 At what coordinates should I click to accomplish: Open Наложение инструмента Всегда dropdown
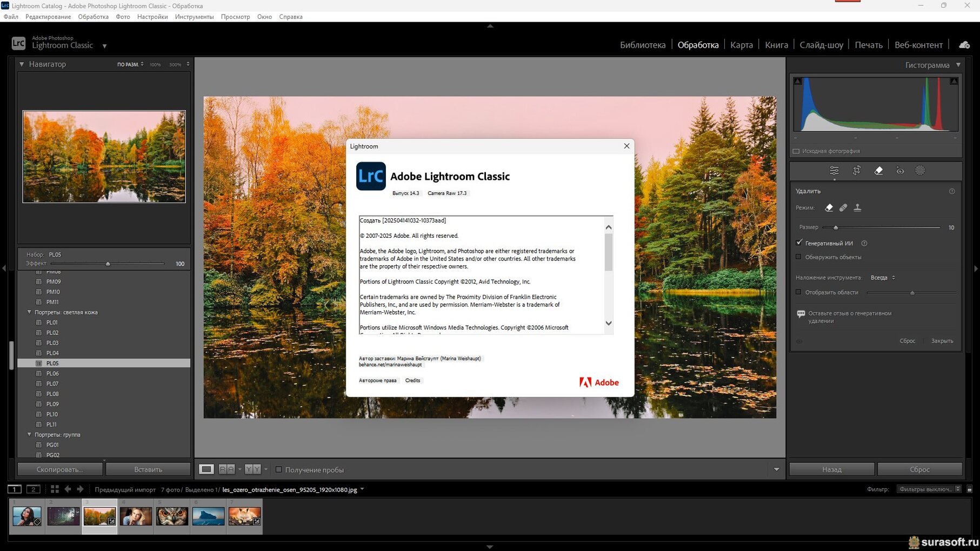click(883, 278)
